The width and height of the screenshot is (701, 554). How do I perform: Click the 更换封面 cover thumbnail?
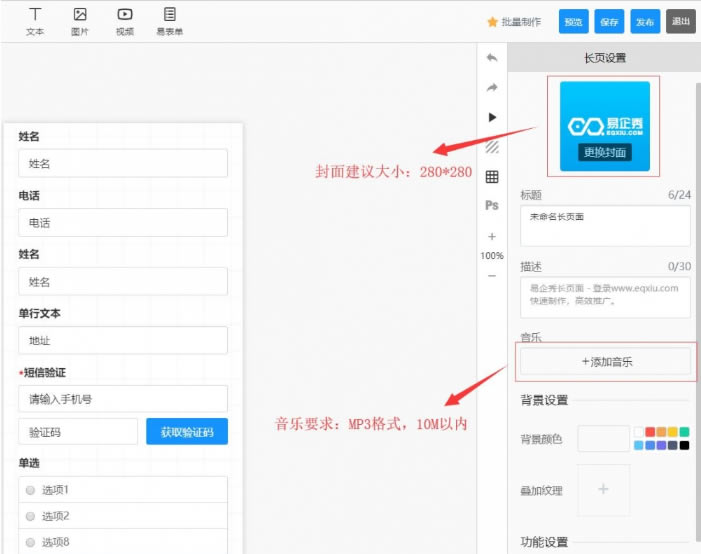point(604,127)
